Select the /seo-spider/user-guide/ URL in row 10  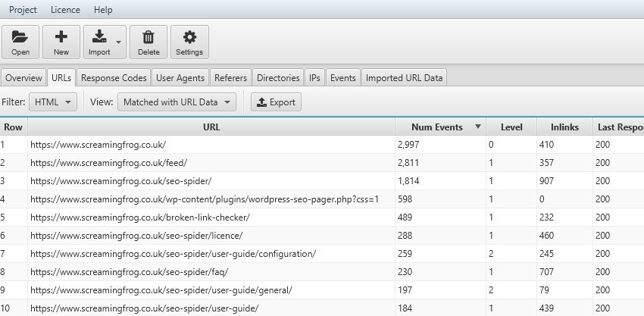coord(145,308)
